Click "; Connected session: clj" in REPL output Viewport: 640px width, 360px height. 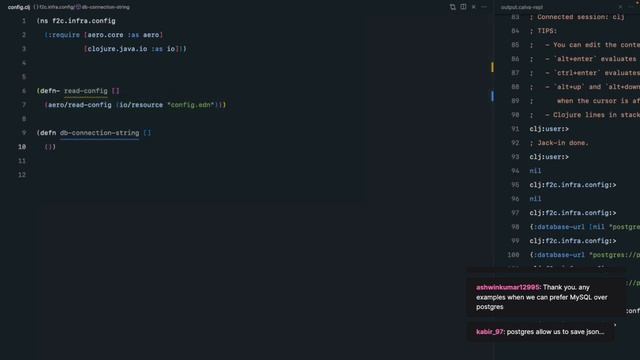point(577,17)
